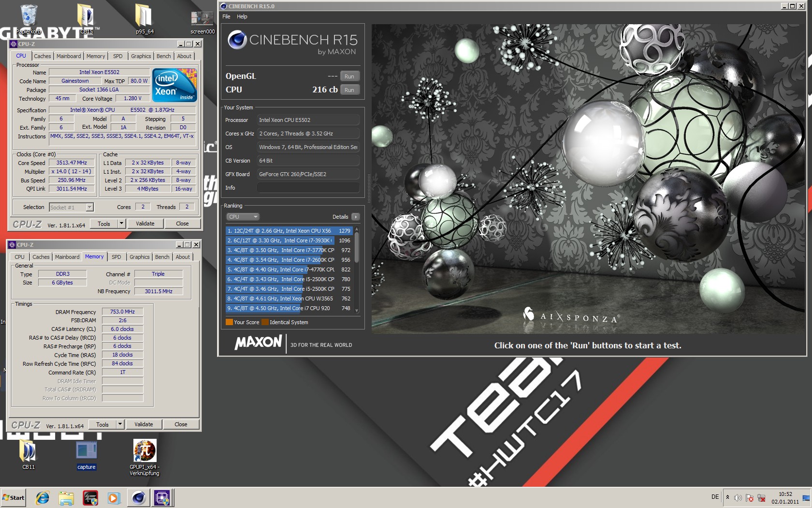Open the ranking CPU dropdown

click(243, 217)
